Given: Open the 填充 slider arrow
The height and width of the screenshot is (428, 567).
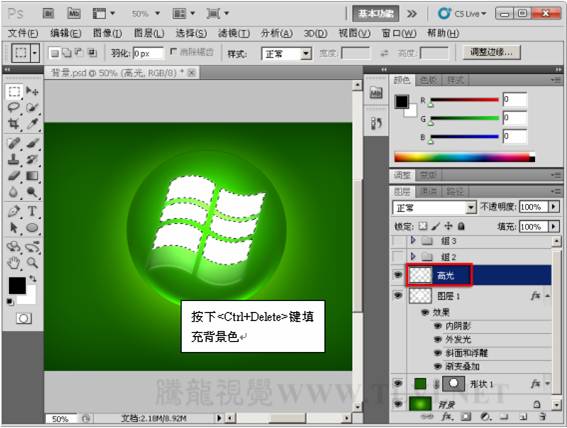Looking at the screenshot, I should [x=554, y=227].
